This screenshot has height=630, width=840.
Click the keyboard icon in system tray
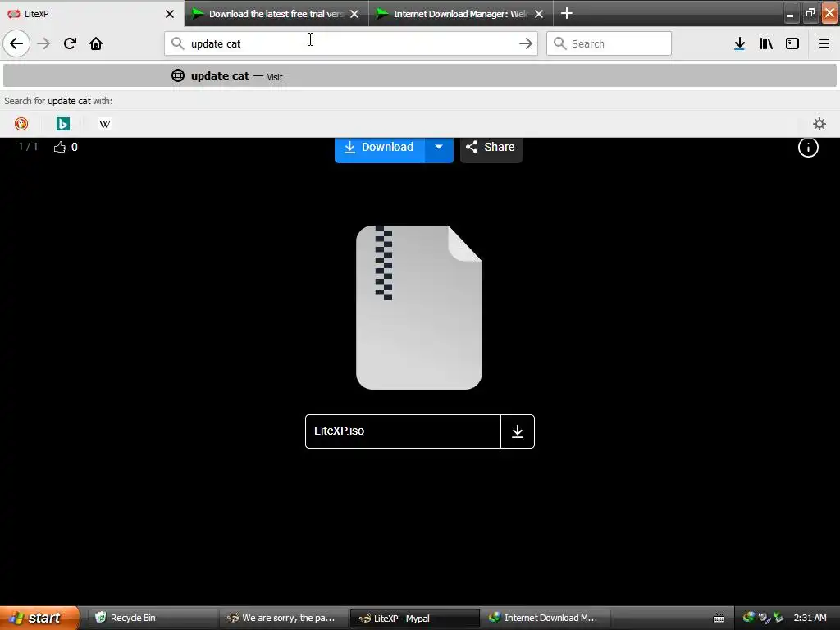click(x=719, y=619)
